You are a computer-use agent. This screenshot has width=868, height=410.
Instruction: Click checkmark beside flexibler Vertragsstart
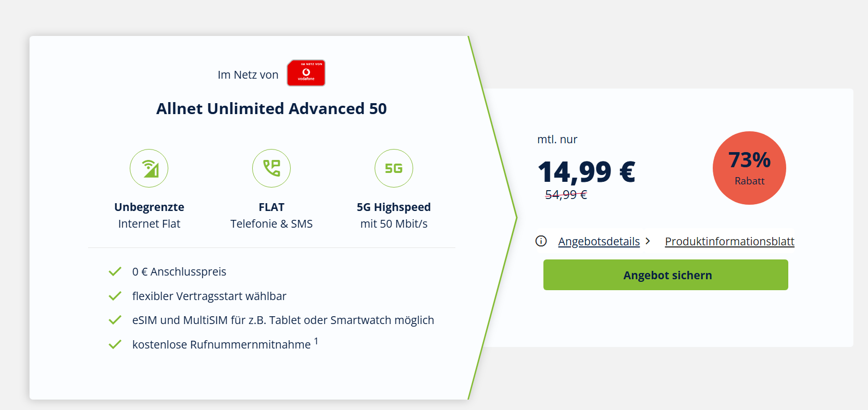(115, 296)
